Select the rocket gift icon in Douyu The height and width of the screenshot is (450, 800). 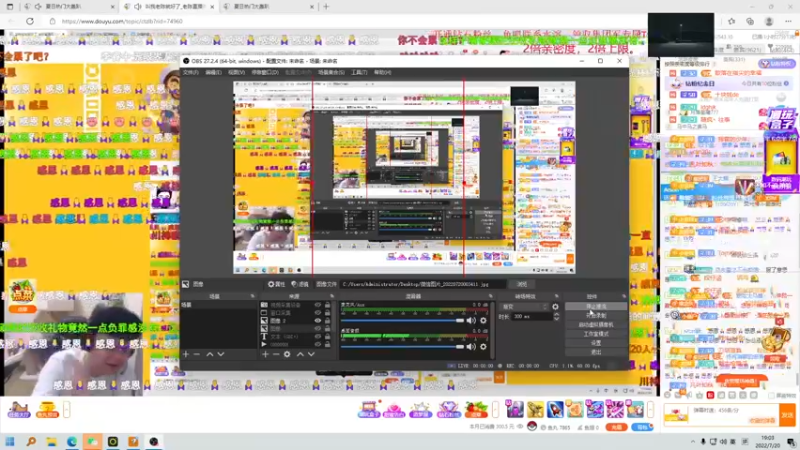555,409
